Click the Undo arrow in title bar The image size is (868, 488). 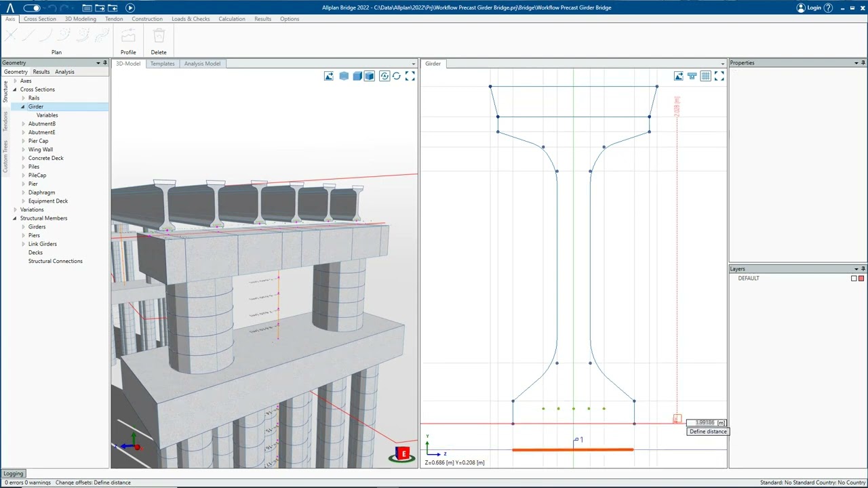52,8
